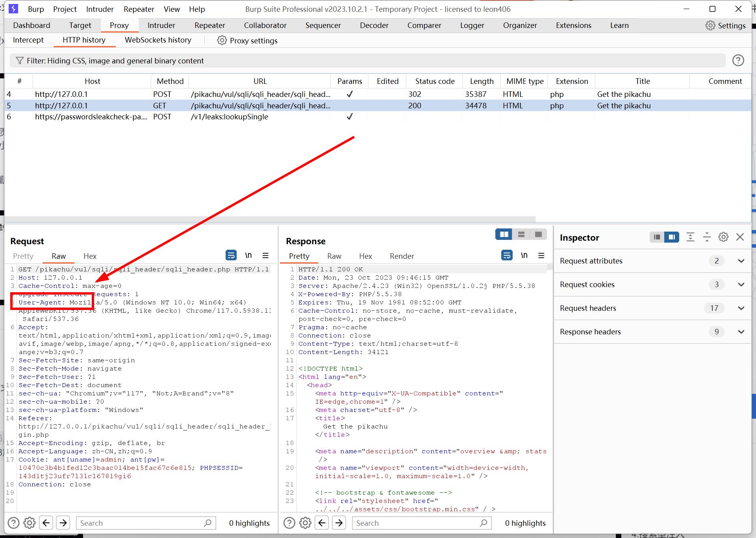
Task: Open filter help question mark icon
Action: click(738, 60)
